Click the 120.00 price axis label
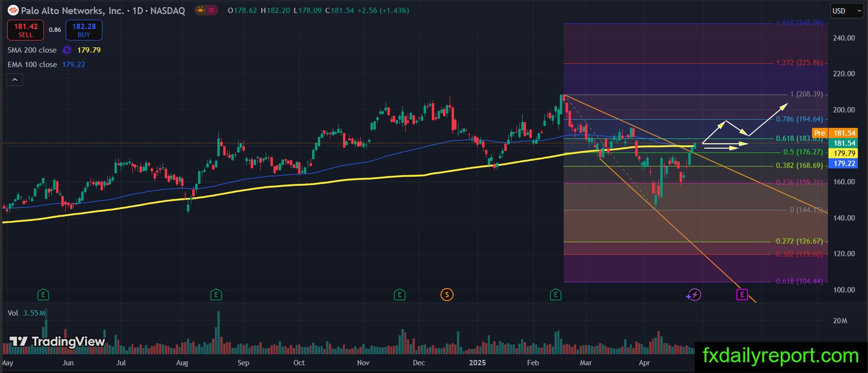The height and width of the screenshot is (373, 868). click(x=844, y=254)
